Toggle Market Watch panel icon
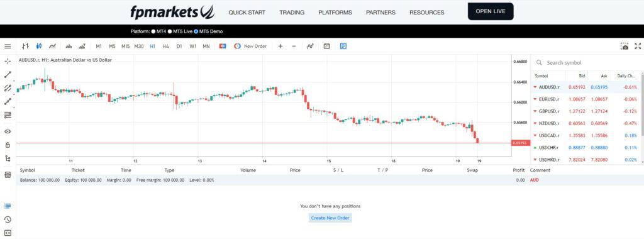This screenshot has height=239, width=644. click(343, 47)
